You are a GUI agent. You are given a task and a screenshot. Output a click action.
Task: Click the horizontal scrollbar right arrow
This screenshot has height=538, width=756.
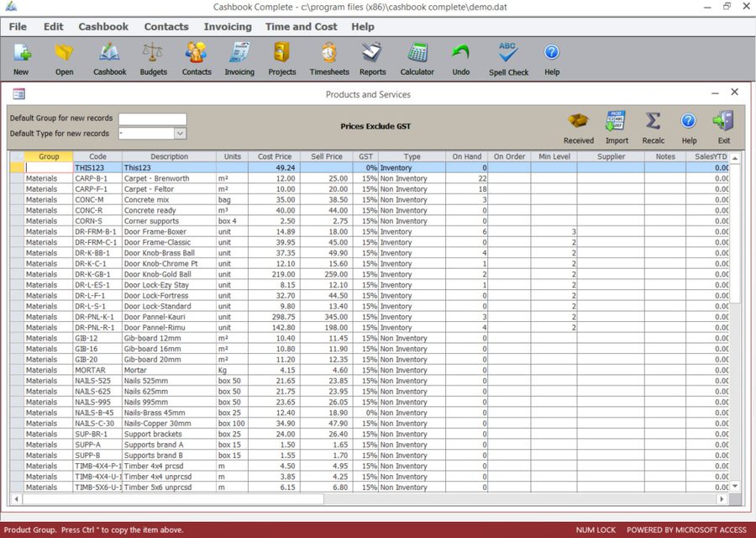(722, 499)
